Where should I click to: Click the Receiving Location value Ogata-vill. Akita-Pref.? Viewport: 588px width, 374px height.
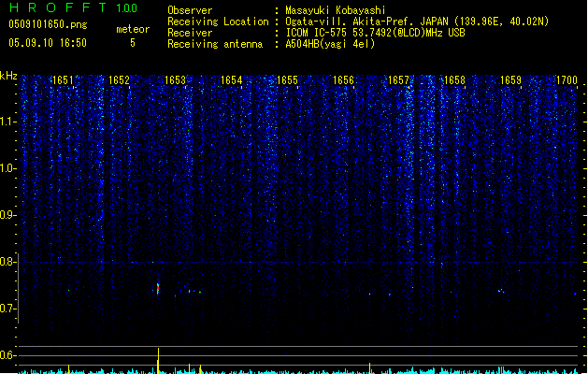click(x=351, y=22)
